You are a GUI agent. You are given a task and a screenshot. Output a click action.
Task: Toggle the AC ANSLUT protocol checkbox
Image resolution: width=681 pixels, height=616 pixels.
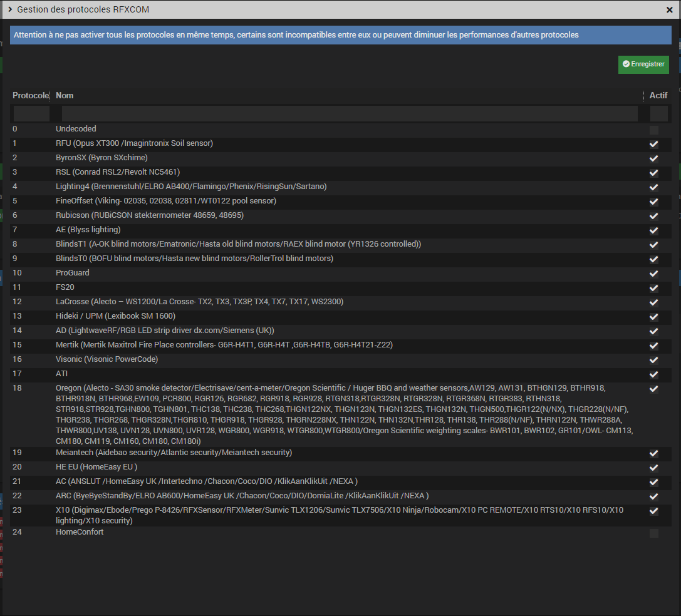point(653,482)
